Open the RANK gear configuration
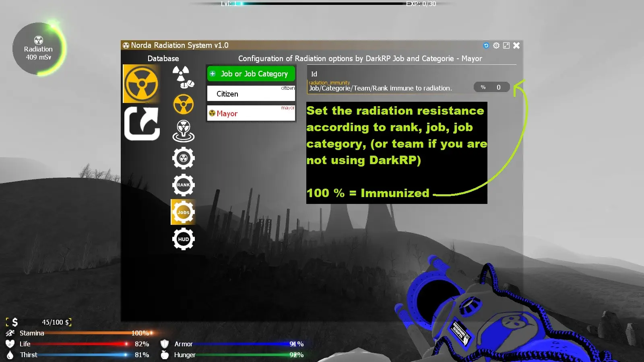 pos(183,185)
